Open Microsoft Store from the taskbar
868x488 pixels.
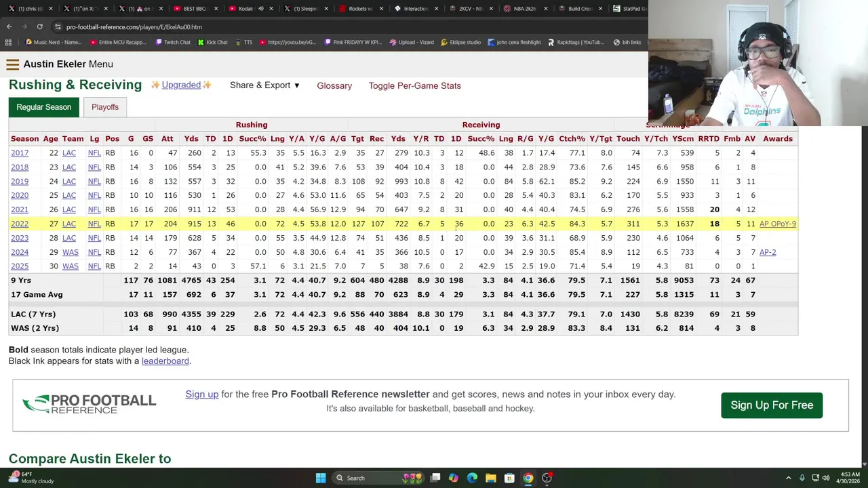point(509,478)
